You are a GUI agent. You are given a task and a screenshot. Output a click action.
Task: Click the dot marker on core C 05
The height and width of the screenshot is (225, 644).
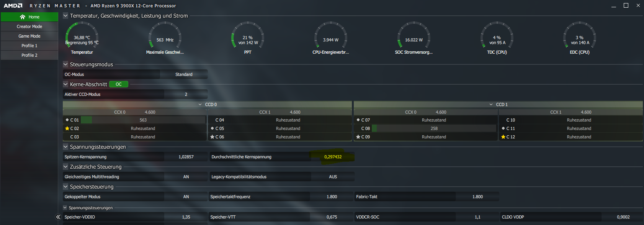[212, 128]
